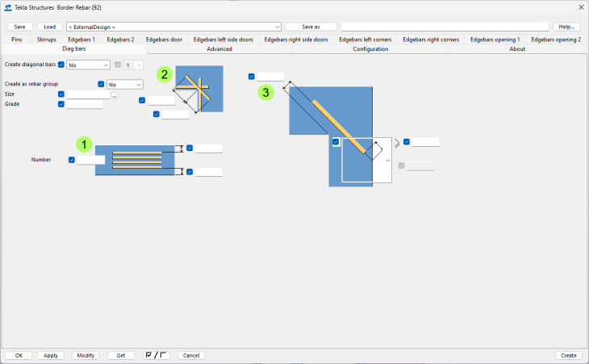This screenshot has height=364, width=589.
Task: Switch to the Configuration tab
Action: coord(370,49)
